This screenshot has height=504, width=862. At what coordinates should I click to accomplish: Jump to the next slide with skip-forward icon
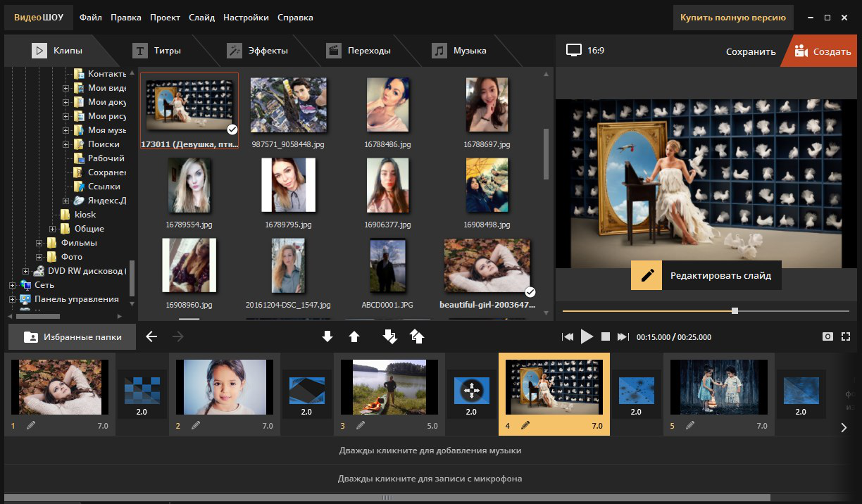pyautogui.click(x=623, y=337)
